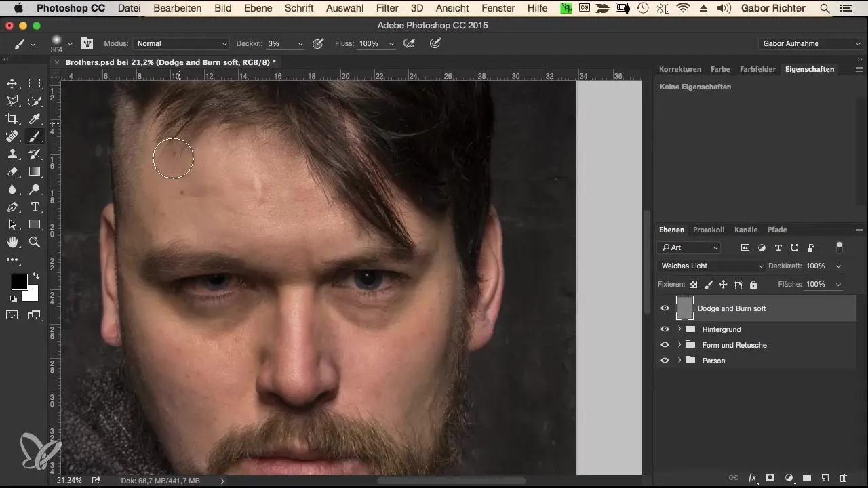Lock layer position
Image resolution: width=868 pixels, height=488 pixels.
pyautogui.click(x=723, y=285)
